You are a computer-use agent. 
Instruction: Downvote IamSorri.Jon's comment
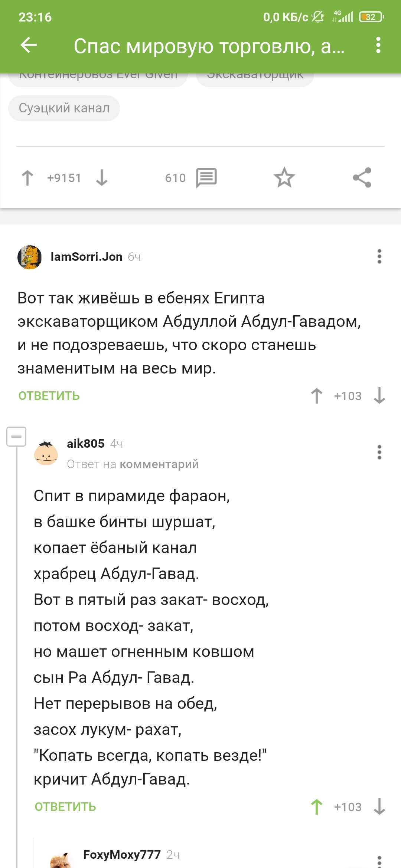tap(379, 396)
